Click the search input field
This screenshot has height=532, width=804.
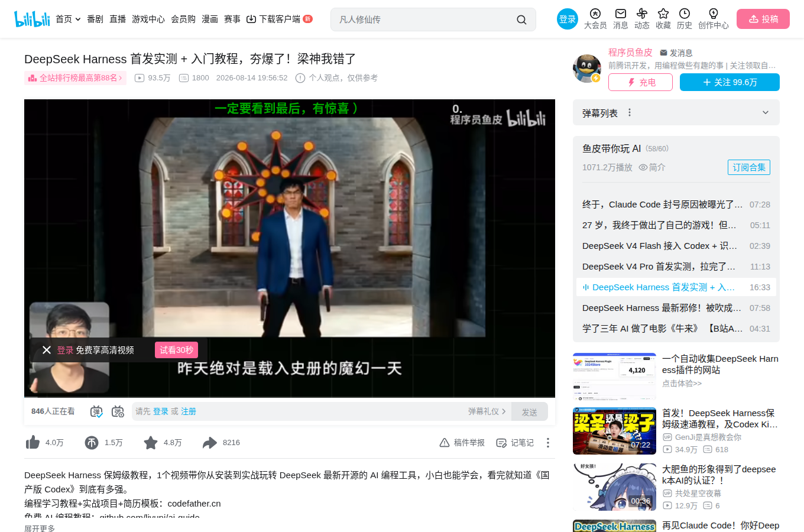coord(423,20)
